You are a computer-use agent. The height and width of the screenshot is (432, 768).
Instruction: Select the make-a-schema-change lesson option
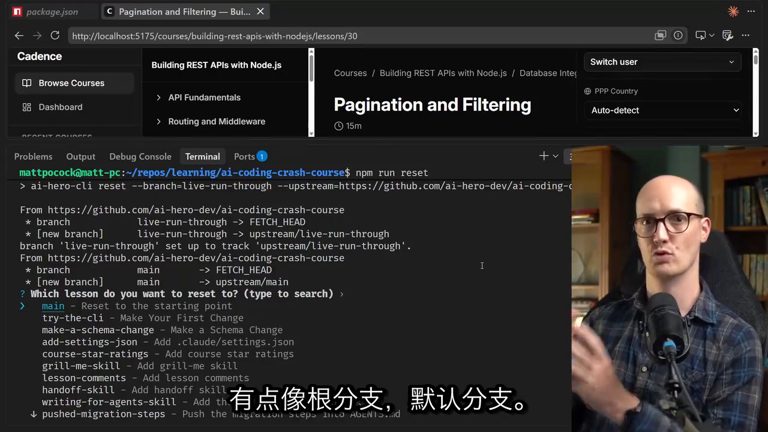click(162, 330)
